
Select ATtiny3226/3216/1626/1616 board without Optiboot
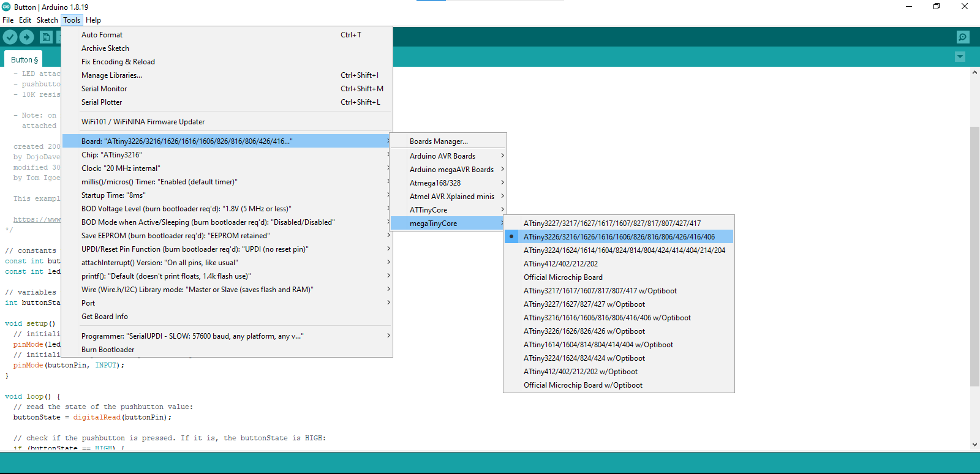619,237
